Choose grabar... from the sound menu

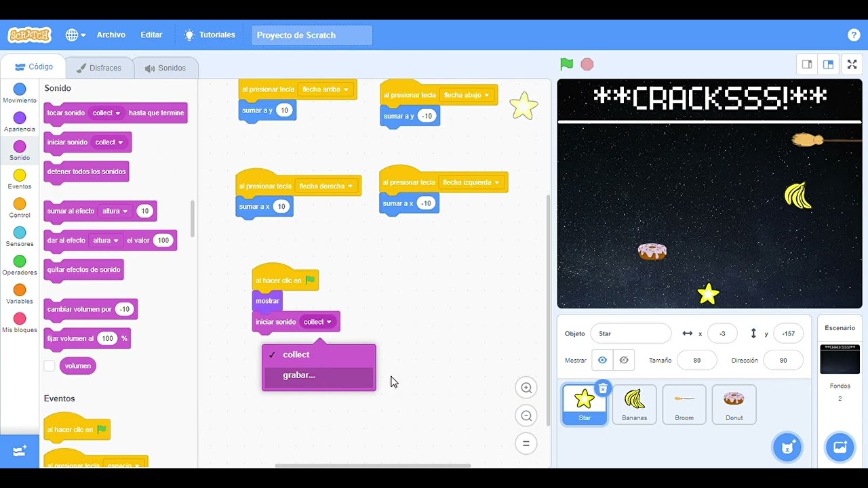pyautogui.click(x=319, y=375)
